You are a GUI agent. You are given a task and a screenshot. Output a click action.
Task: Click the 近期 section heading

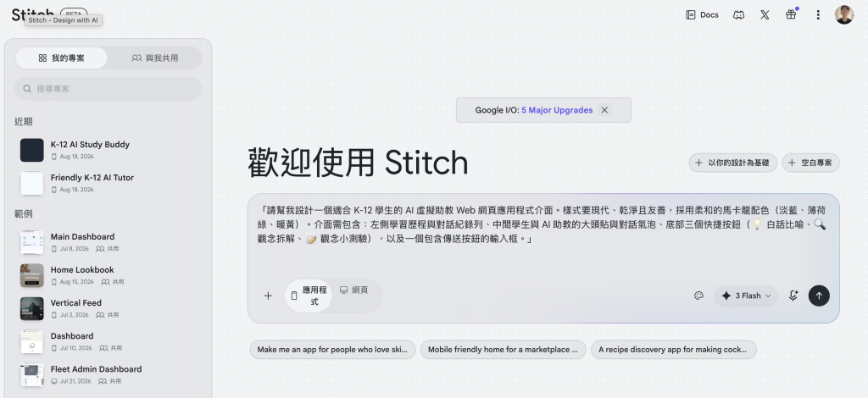23,122
